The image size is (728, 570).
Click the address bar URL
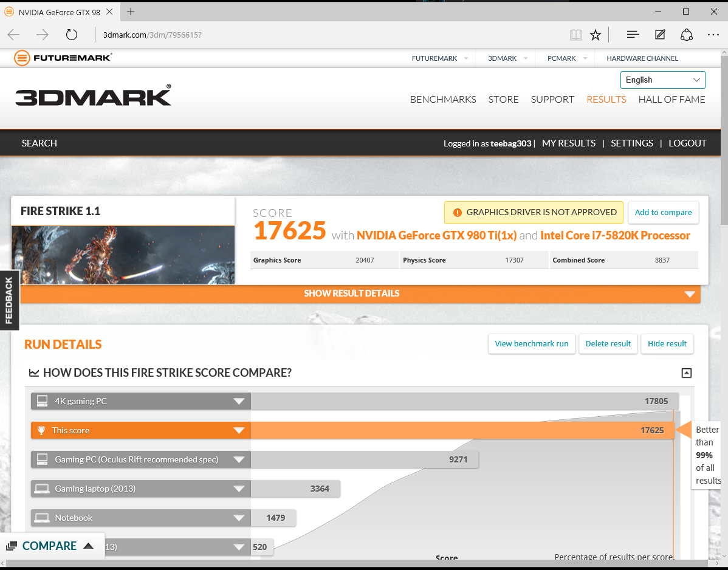153,35
